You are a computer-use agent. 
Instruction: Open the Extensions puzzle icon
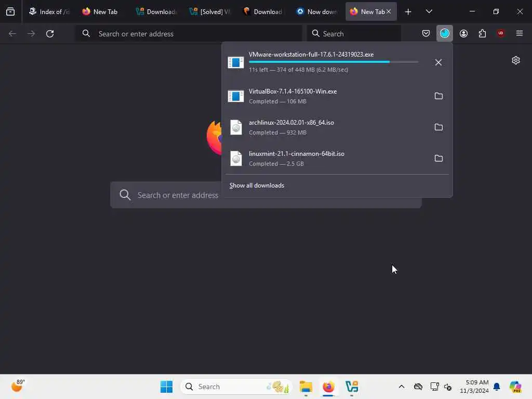[482, 33]
